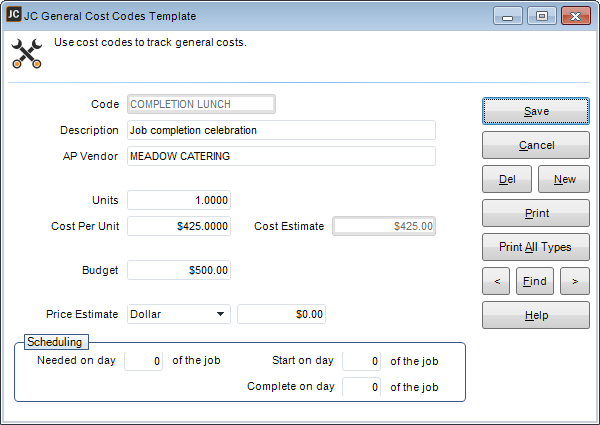Click the Description text field
Screen dimensions: 600x425
coord(281,130)
